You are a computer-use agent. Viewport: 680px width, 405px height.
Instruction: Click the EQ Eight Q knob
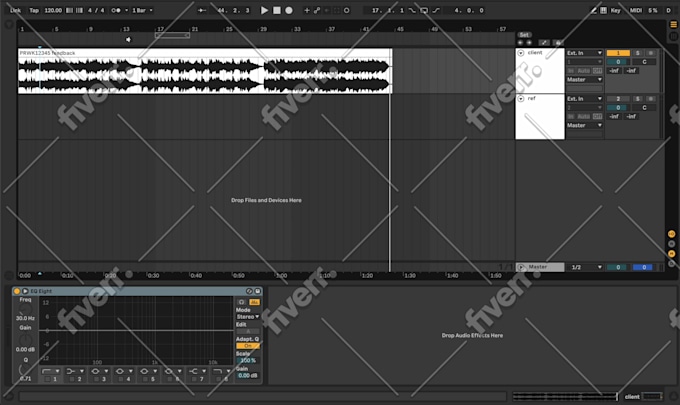click(x=25, y=369)
